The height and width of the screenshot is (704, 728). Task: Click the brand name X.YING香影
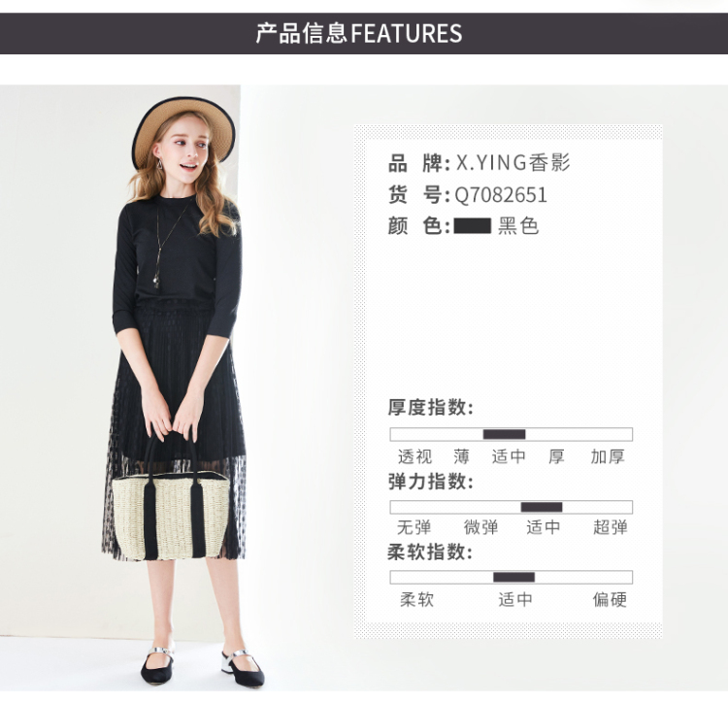[513, 163]
